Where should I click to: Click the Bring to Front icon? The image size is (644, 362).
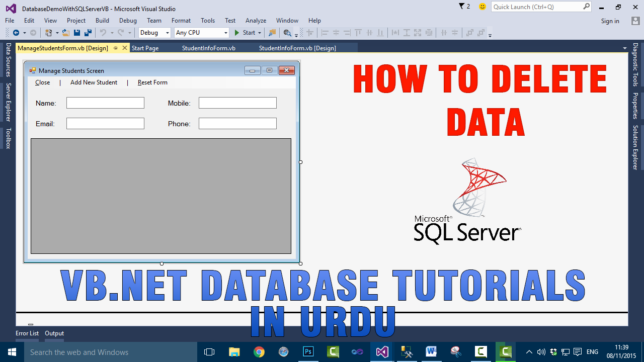click(x=470, y=33)
